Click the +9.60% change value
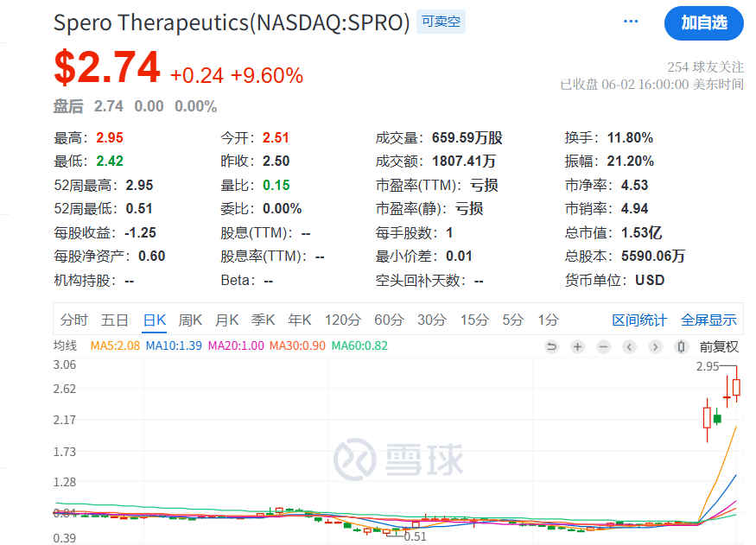Image resolution: width=756 pixels, height=545 pixels. (x=267, y=76)
